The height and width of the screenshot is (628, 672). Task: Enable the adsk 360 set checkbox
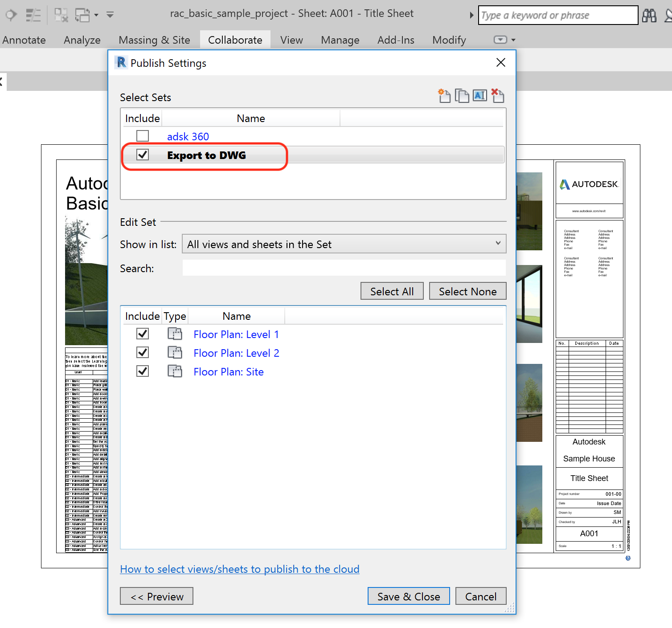143,135
